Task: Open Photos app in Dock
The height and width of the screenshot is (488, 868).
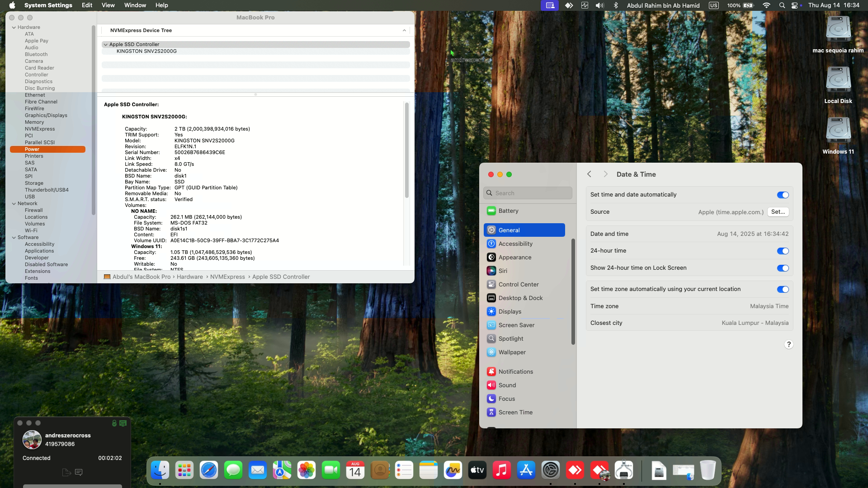Action: [x=307, y=470]
